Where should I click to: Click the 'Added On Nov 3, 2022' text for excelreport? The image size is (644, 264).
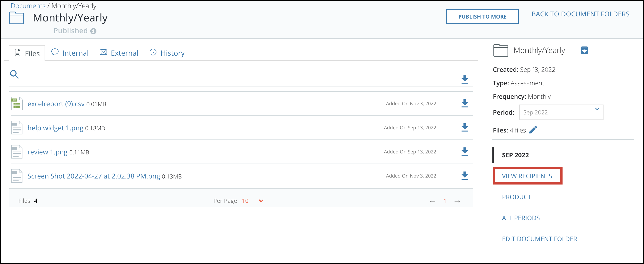[x=411, y=103]
